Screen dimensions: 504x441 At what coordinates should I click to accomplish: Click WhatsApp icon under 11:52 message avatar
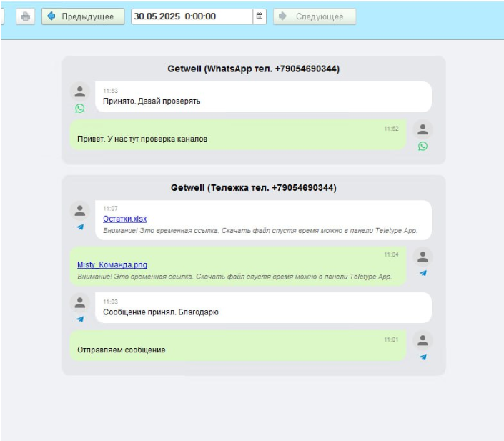click(x=423, y=147)
